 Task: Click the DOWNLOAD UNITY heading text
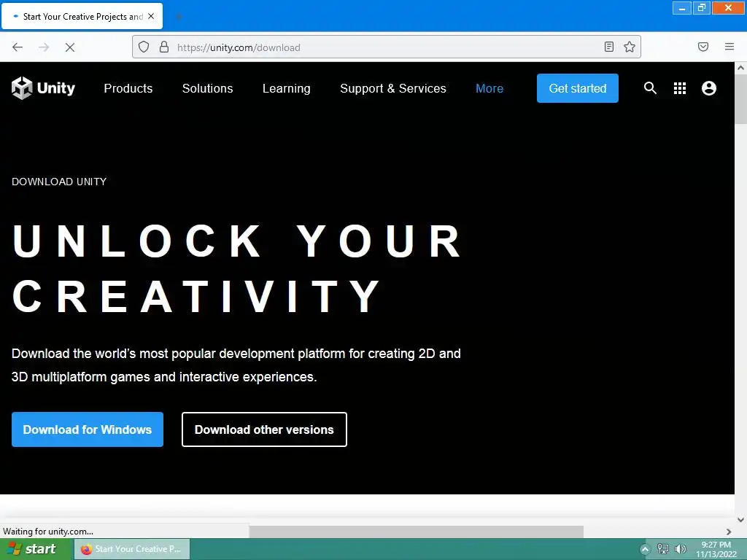click(x=59, y=182)
